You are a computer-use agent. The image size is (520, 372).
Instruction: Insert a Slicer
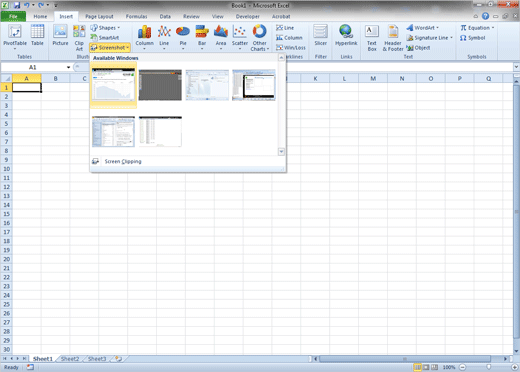320,35
